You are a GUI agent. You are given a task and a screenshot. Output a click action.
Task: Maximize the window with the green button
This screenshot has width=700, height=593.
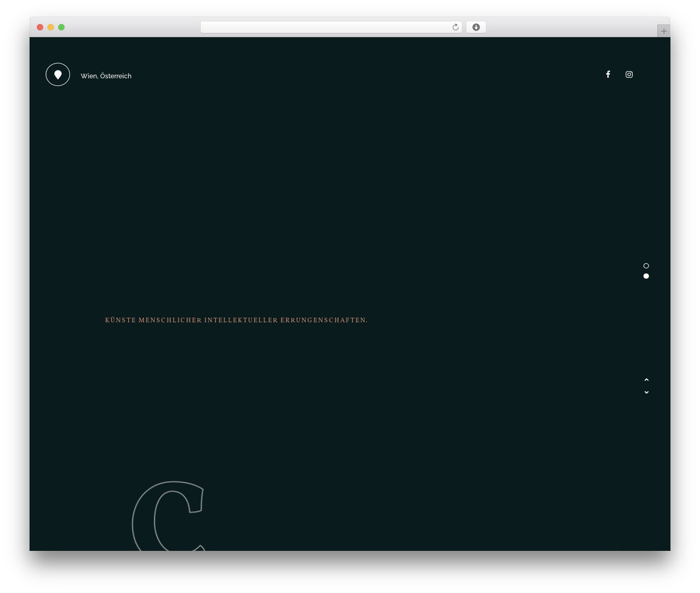[x=61, y=27]
